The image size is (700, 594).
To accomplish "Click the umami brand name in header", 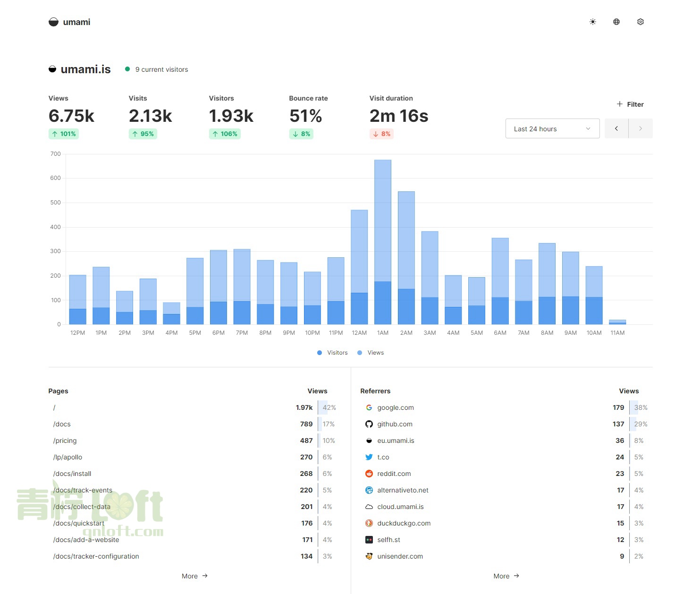I will pos(76,22).
